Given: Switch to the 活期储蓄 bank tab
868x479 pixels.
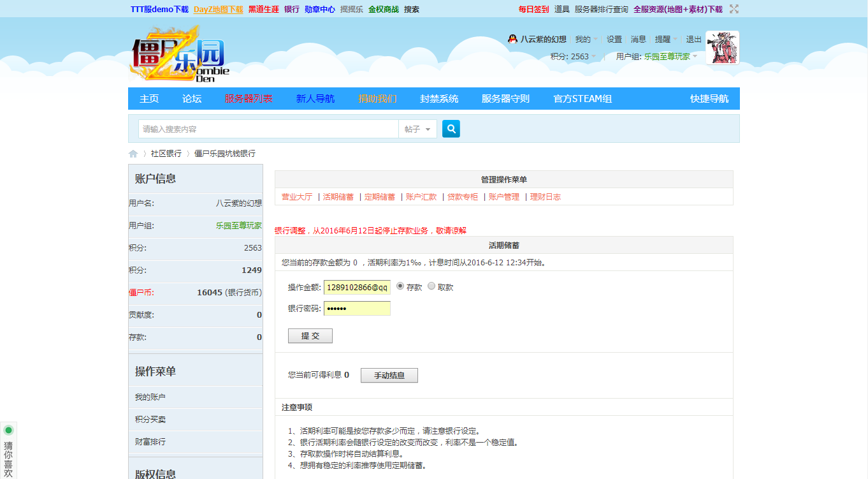Looking at the screenshot, I should (x=338, y=197).
